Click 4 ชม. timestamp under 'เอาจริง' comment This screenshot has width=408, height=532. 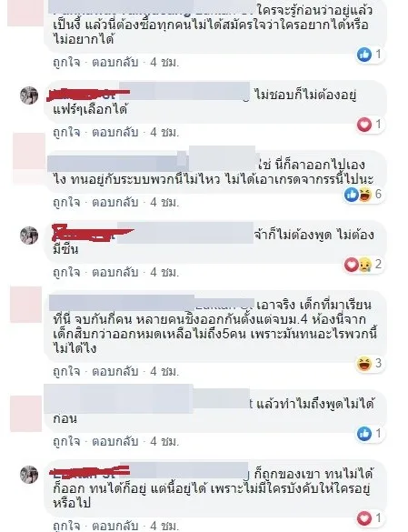(x=164, y=372)
